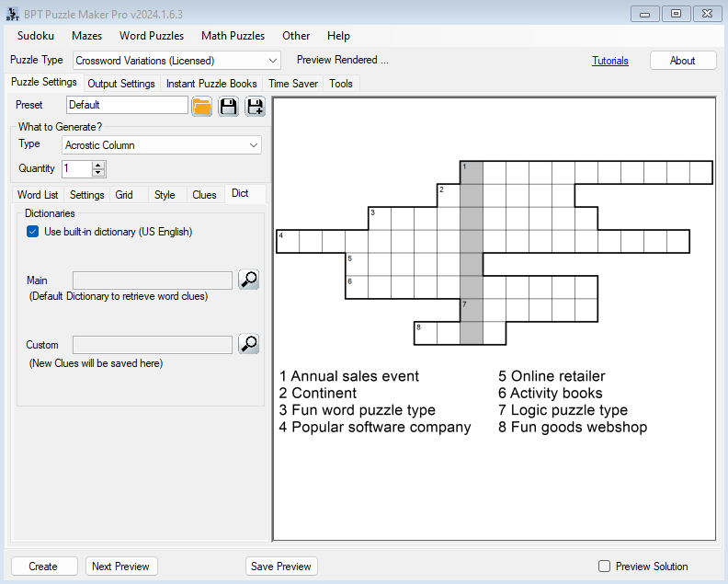This screenshot has height=584, width=728.
Task: Select the Clues sub-tab
Action: coord(204,195)
